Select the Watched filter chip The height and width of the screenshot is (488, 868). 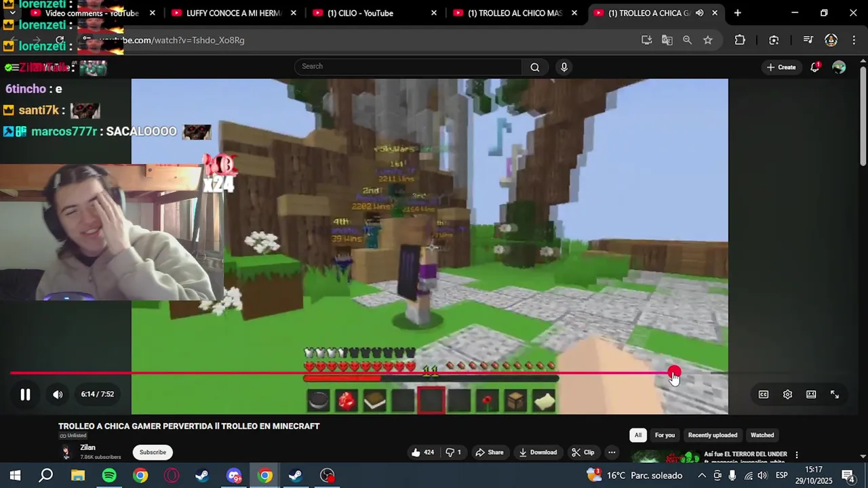click(762, 435)
